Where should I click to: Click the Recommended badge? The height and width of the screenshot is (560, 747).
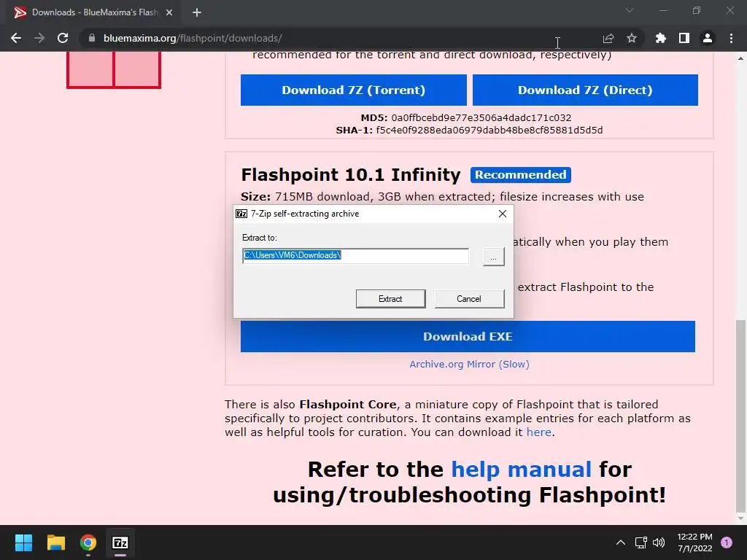[521, 175]
